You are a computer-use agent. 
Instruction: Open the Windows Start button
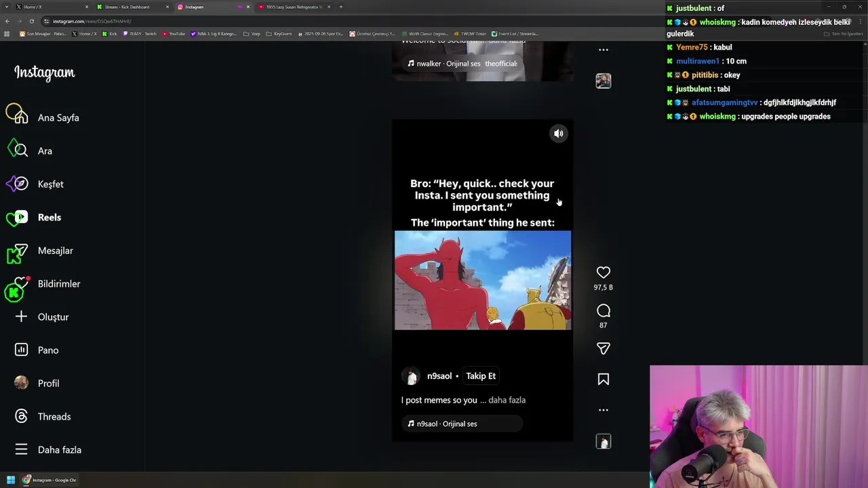tap(10, 480)
